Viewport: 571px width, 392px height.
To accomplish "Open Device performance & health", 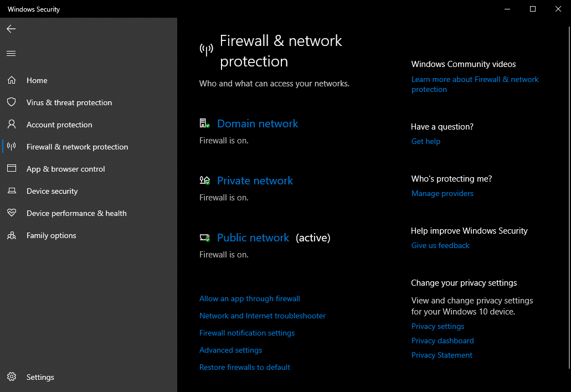I will [x=76, y=213].
